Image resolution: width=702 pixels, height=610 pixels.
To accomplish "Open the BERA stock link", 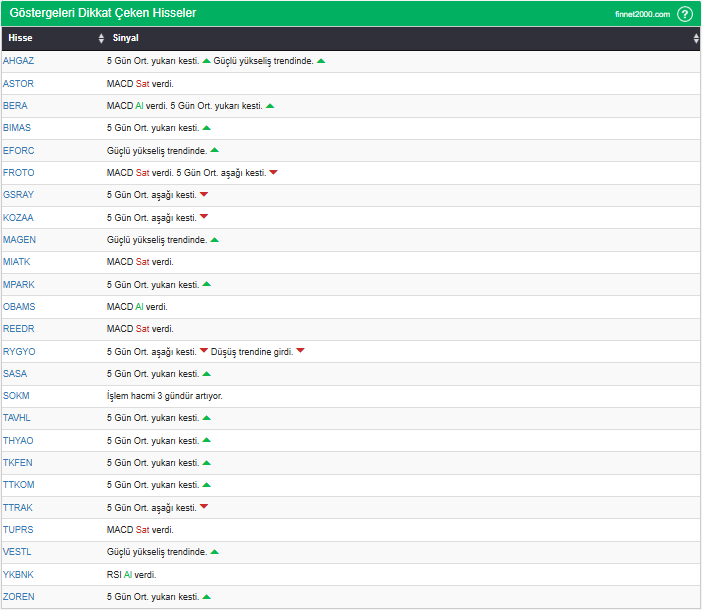I will pos(15,106).
